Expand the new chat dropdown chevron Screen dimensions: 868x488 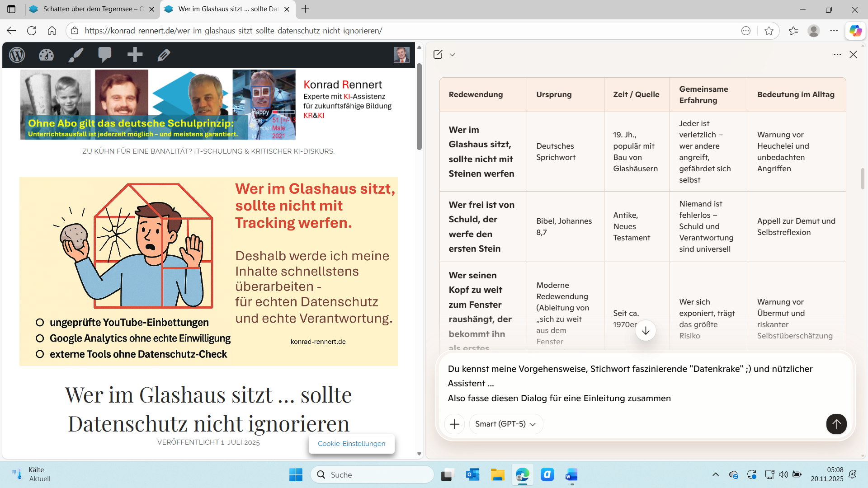(x=453, y=55)
